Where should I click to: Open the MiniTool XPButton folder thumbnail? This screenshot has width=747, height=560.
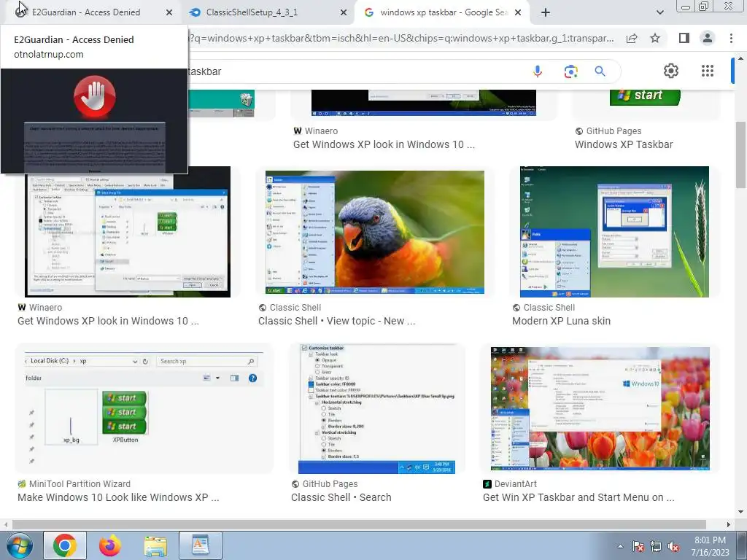pos(144,408)
